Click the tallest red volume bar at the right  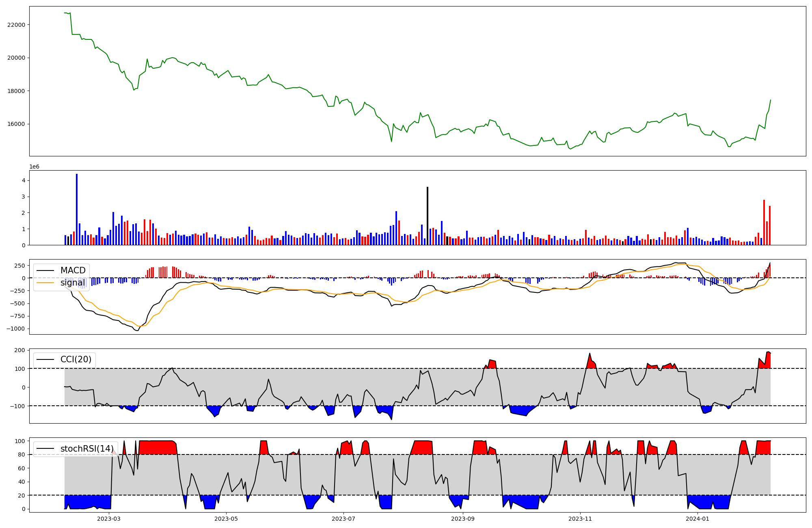tap(764, 222)
